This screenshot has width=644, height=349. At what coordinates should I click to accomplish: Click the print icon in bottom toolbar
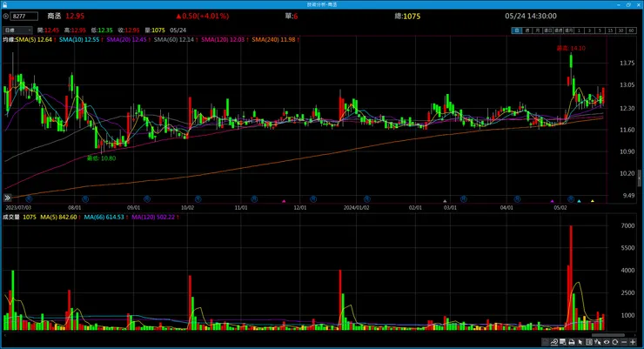572,342
